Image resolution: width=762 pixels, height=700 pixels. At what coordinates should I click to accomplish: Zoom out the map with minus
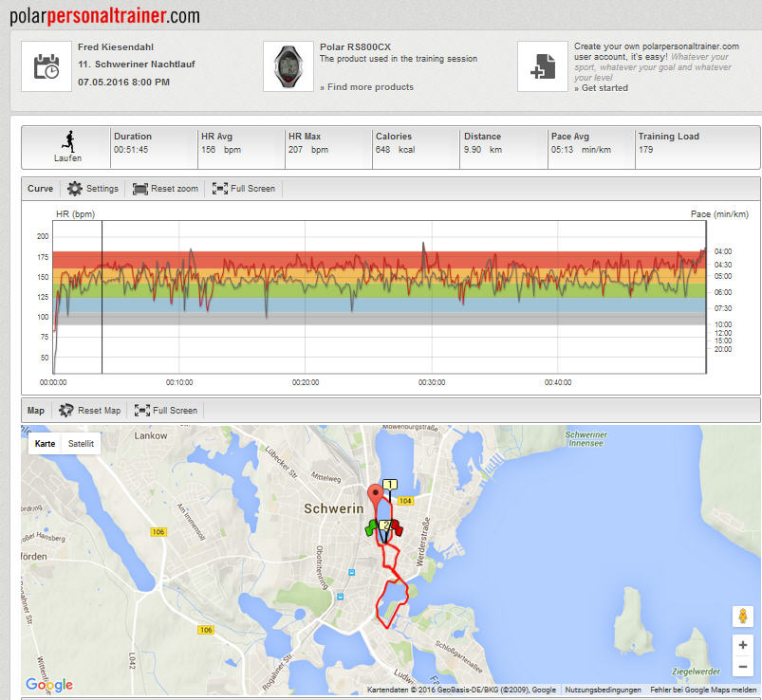[743, 667]
